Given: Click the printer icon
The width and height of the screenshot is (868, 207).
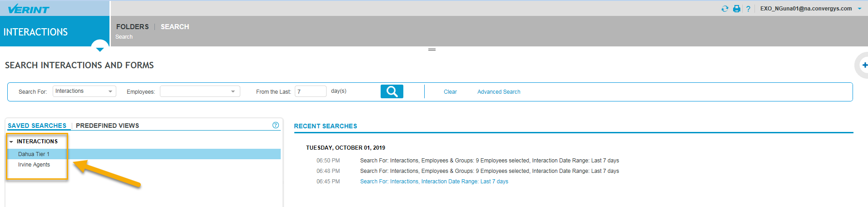Looking at the screenshot, I should 737,9.
